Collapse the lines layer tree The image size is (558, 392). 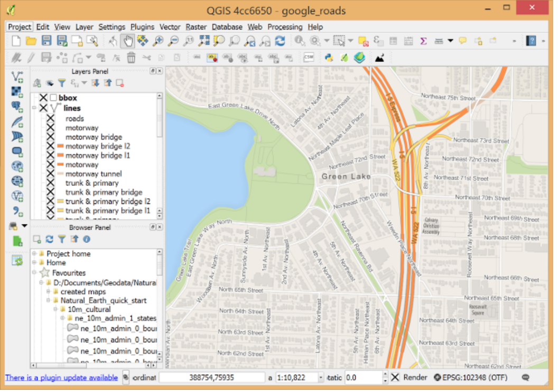(x=34, y=108)
